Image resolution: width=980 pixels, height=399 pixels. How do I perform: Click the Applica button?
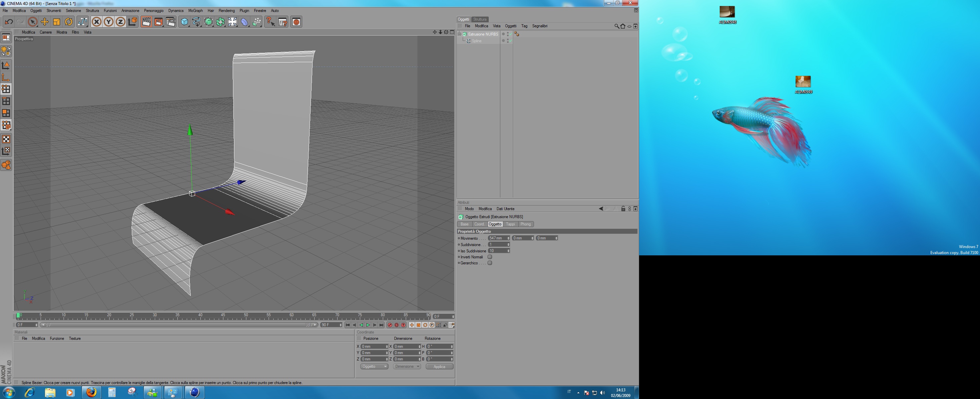(x=439, y=367)
